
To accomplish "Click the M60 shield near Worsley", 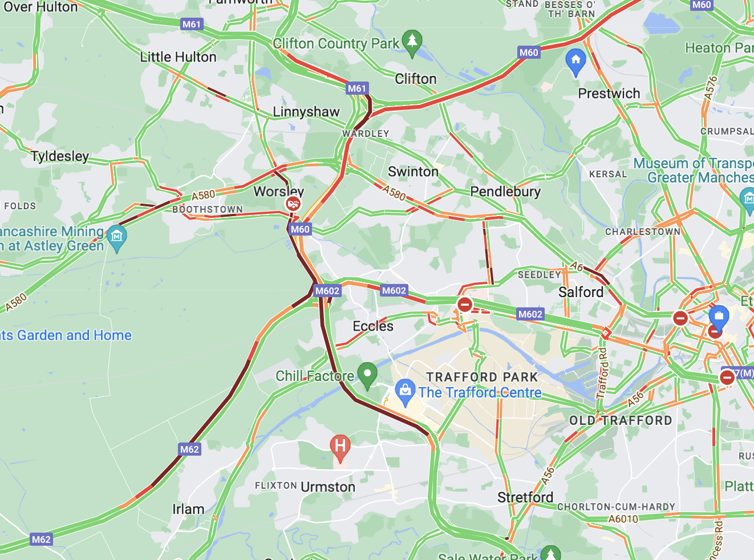I will coord(300,229).
